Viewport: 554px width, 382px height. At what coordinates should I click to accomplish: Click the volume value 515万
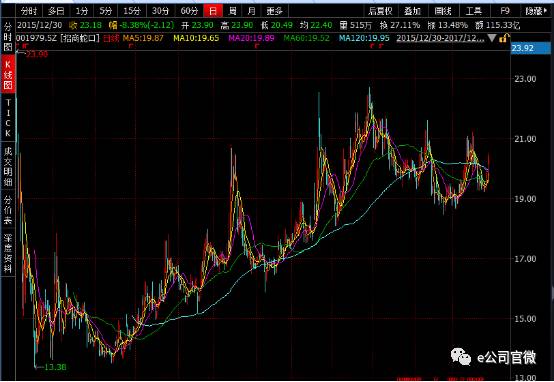[x=361, y=25]
